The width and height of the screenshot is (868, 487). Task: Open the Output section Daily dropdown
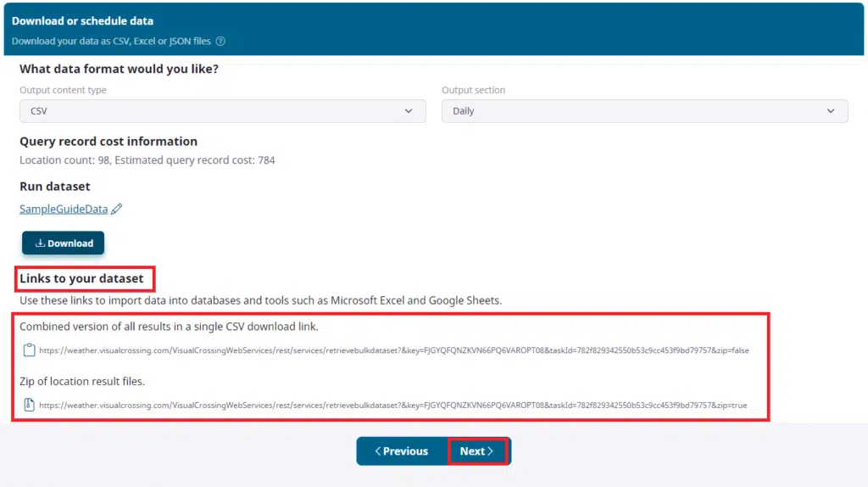pos(644,111)
